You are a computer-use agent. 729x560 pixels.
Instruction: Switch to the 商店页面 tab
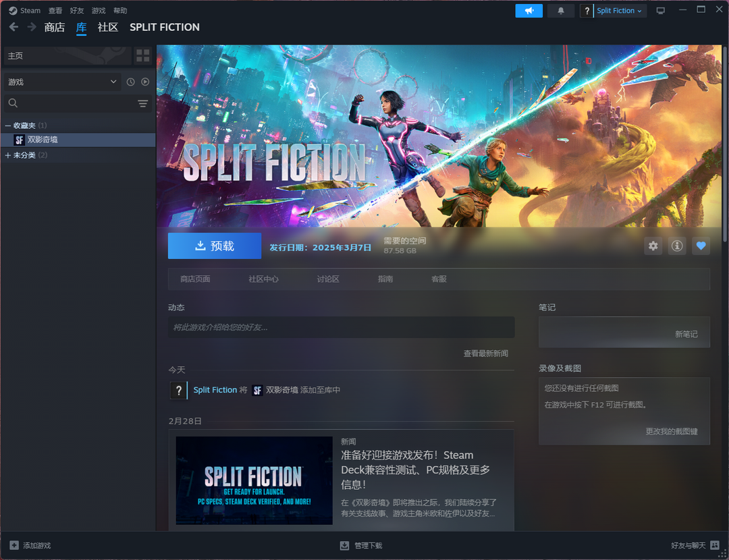point(195,279)
